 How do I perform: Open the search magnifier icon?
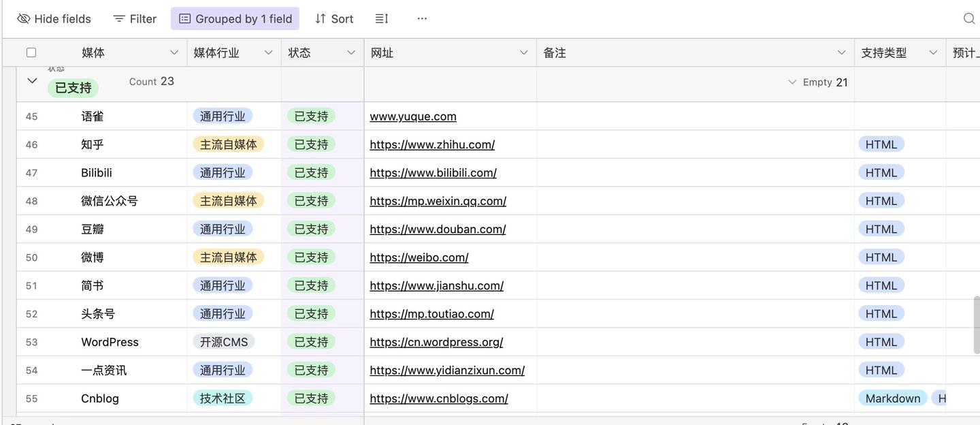click(x=968, y=18)
